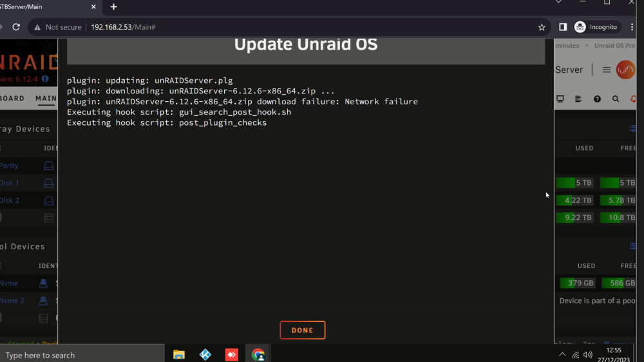644x362 pixels.
Task: Open Unraid search magnifier icon
Action: [615, 99]
